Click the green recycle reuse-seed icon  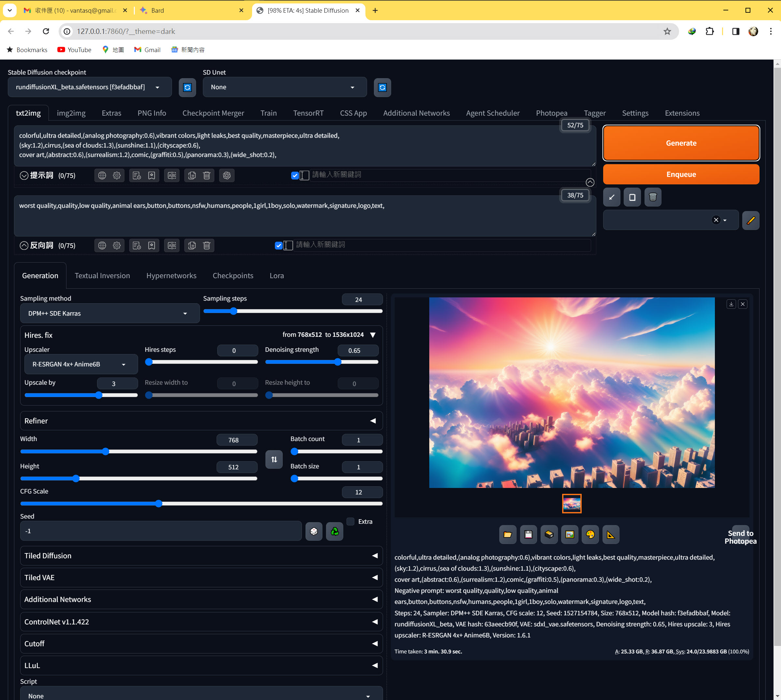pyautogui.click(x=334, y=531)
